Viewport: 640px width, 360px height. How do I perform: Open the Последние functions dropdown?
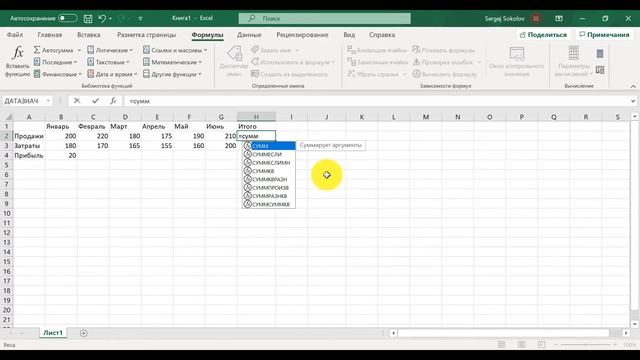[56, 62]
